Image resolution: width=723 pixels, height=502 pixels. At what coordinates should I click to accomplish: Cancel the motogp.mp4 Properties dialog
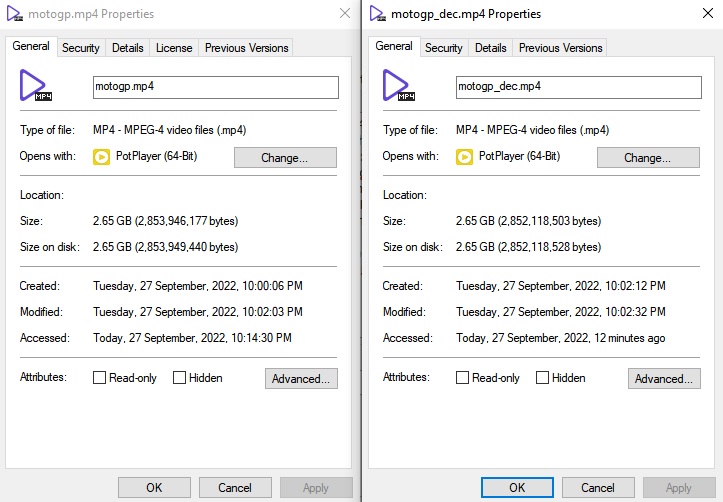[x=235, y=488]
